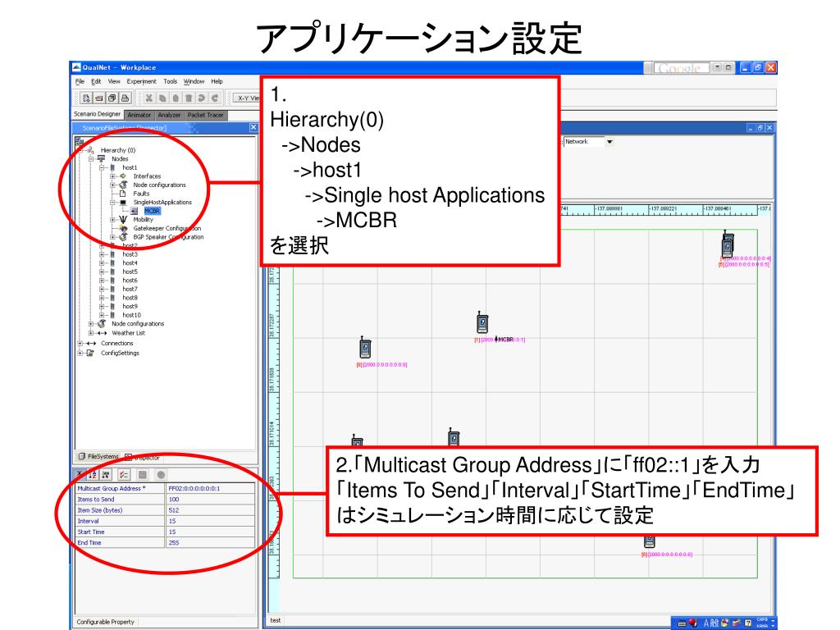Click the Paste toolbar icon
Viewport: 840px width, 630px height.
click(x=176, y=98)
